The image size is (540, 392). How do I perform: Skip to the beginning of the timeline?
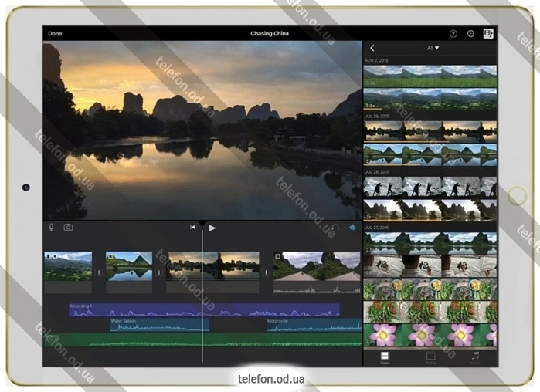tap(193, 228)
